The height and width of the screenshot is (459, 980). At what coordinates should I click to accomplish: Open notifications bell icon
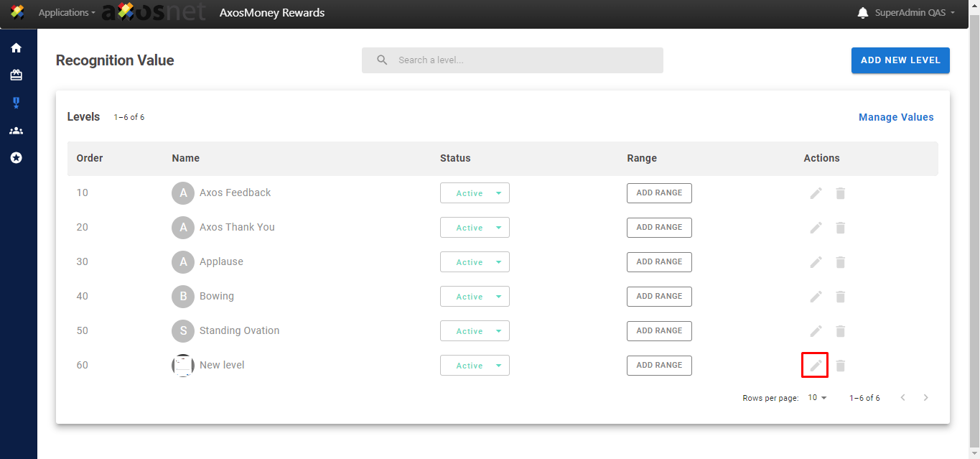[x=862, y=13]
